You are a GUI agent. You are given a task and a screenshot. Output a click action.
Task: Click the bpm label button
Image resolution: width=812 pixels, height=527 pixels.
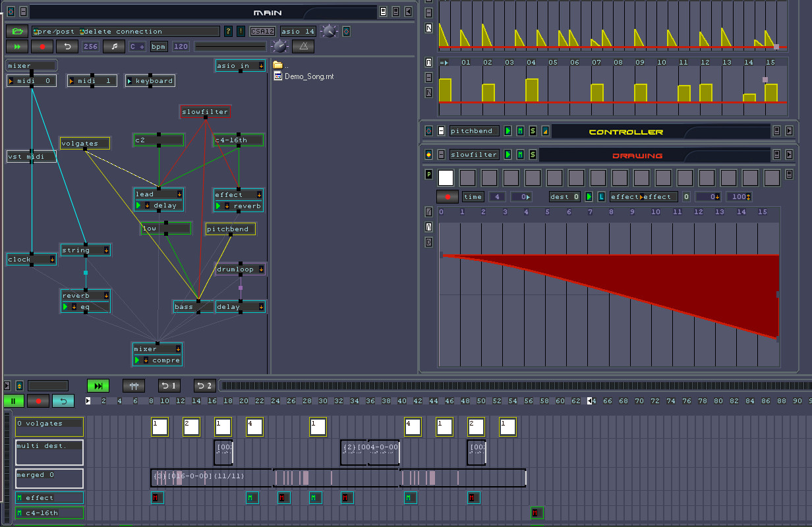click(158, 46)
